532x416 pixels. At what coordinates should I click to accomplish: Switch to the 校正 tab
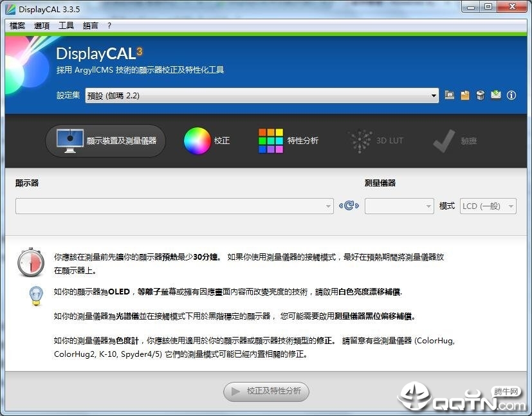click(x=206, y=141)
